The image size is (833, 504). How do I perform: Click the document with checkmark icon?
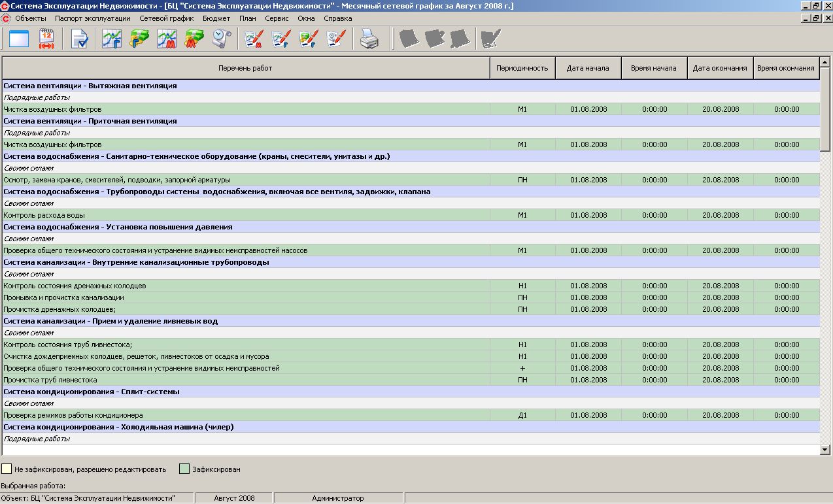click(80, 39)
